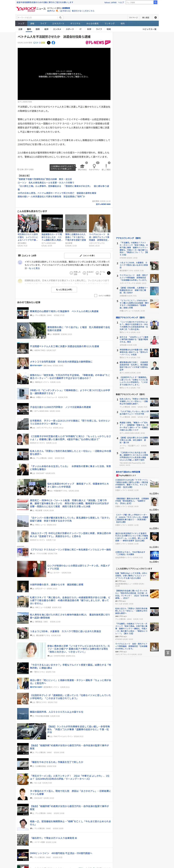Select the トップ tab
This screenshot has height=868, width=174.
tap(21, 24)
